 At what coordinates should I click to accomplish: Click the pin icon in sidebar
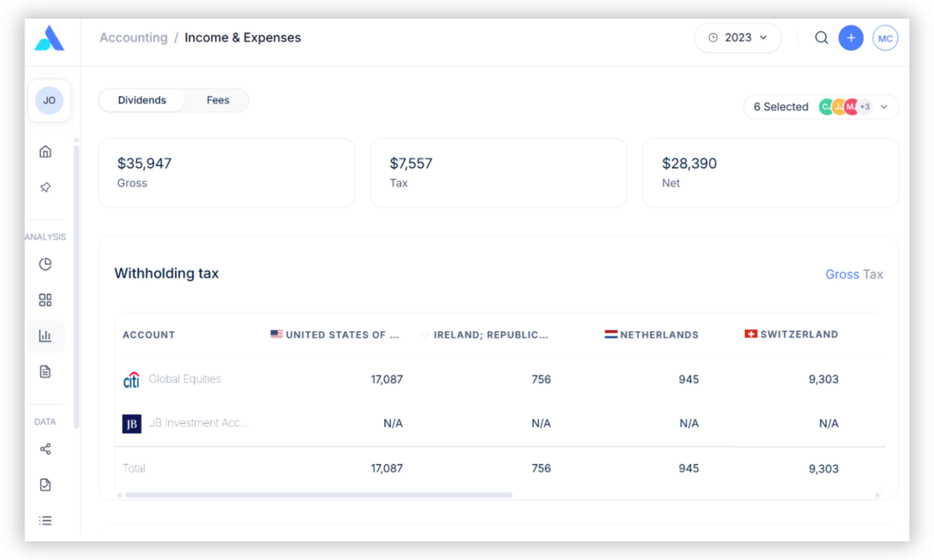point(45,187)
